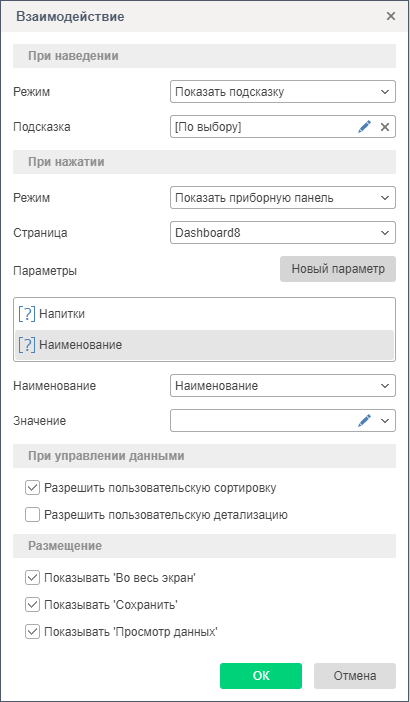Open the hover Режим dropdown Показать подсказку

click(283, 92)
